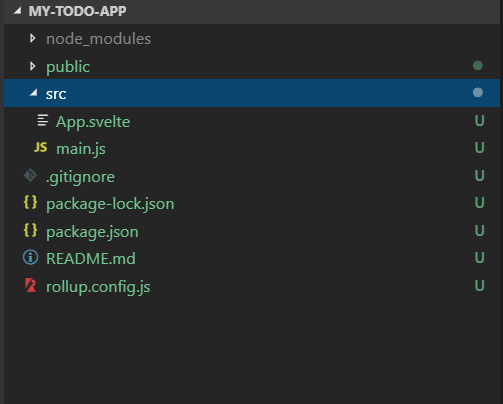Expand the node_modules folder arrow
Viewport: 503px width, 404px height.
33,38
